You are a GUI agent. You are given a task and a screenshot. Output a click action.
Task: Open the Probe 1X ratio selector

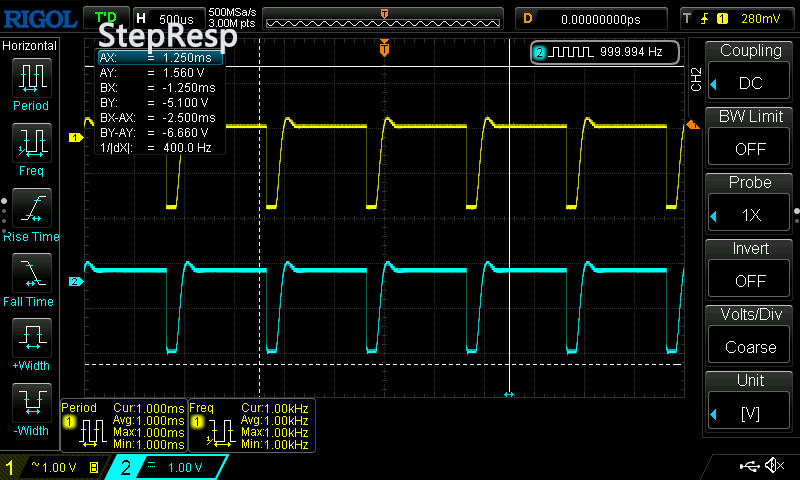pos(750,202)
